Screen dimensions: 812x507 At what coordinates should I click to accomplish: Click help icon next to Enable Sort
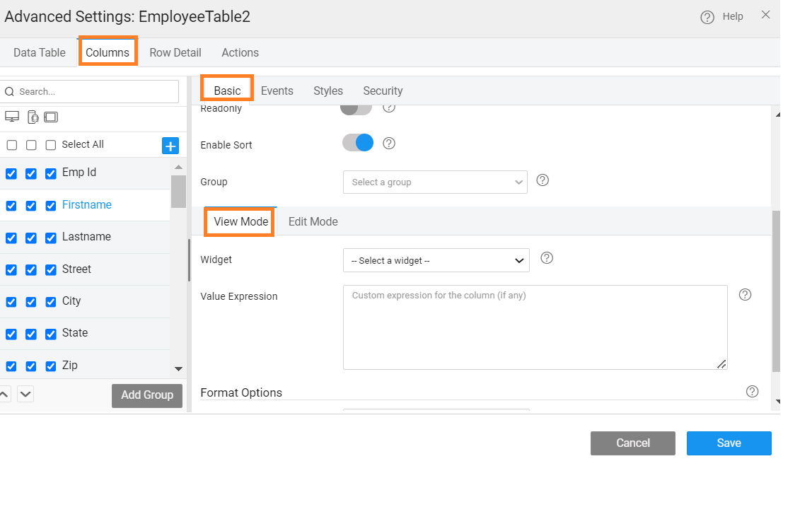point(389,144)
